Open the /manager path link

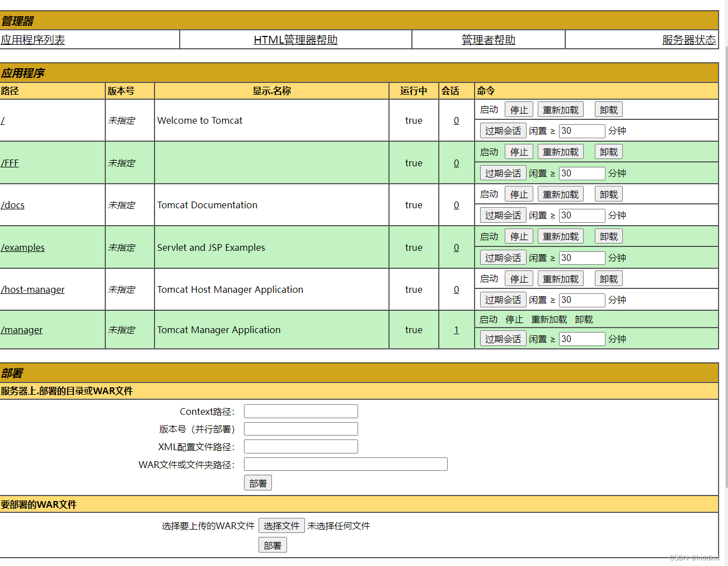click(x=21, y=330)
